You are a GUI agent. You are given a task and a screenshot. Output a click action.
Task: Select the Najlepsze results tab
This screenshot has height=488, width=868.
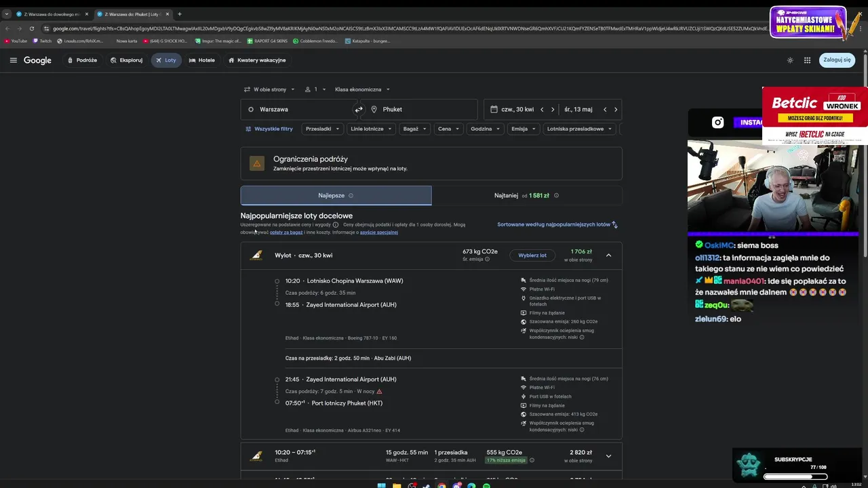[x=336, y=195]
